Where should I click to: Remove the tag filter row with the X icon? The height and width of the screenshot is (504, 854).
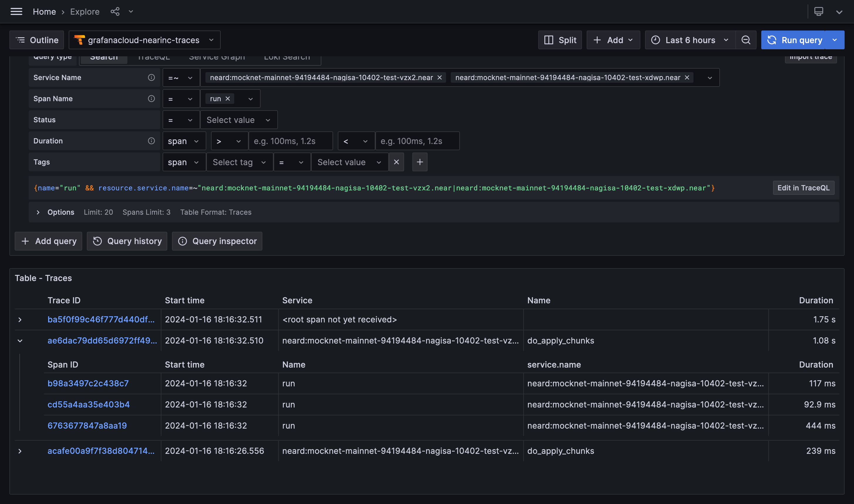click(x=396, y=162)
